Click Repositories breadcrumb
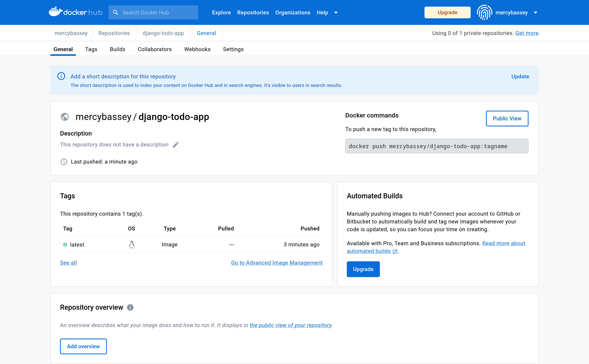The height and width of the screenshot is (364, 589). pyautogui.click(x=114, y=33)
